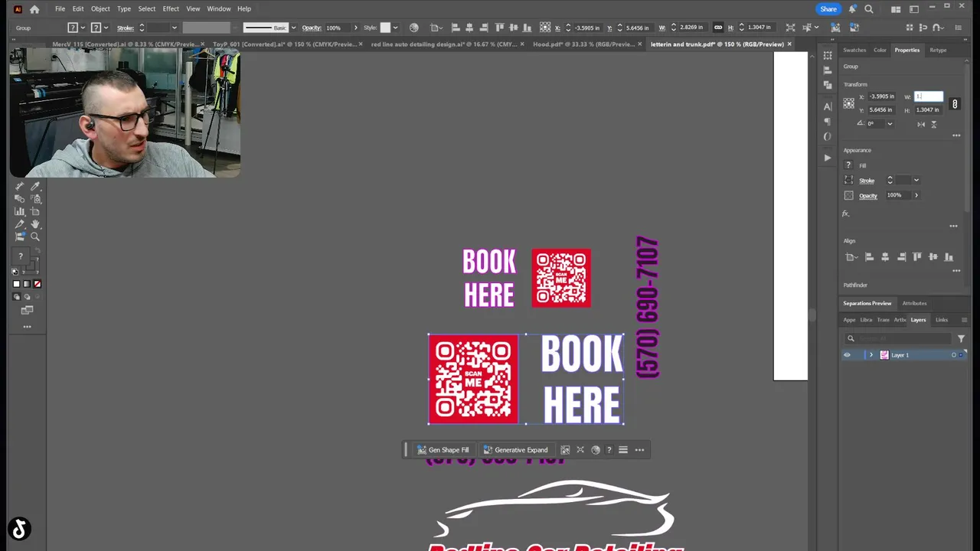Open the Align To dropdown in Properties
Screen dimensions: 980x551
(851, 257)
